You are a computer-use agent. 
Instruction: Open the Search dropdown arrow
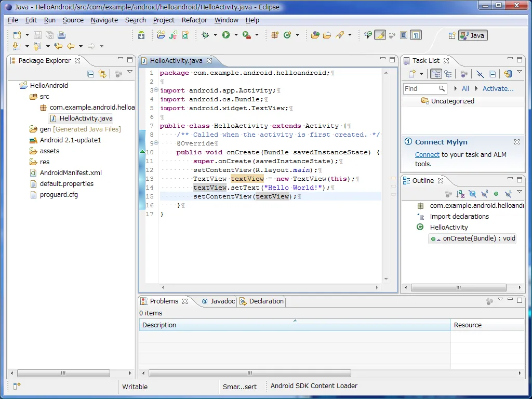point(350,35)
